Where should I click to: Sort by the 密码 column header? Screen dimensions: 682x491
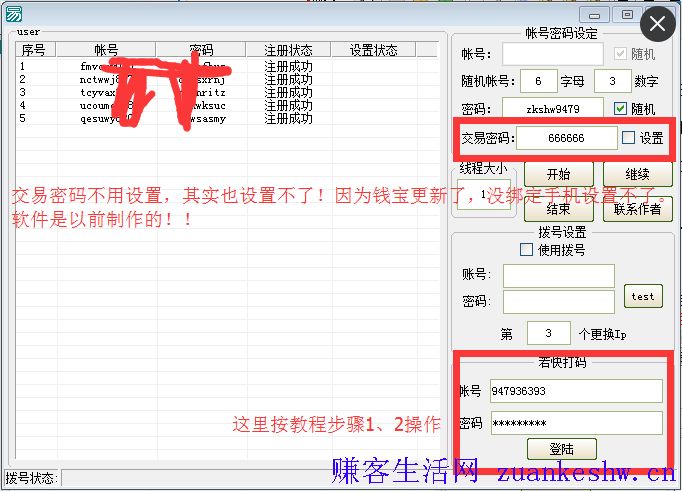[201, 50]
